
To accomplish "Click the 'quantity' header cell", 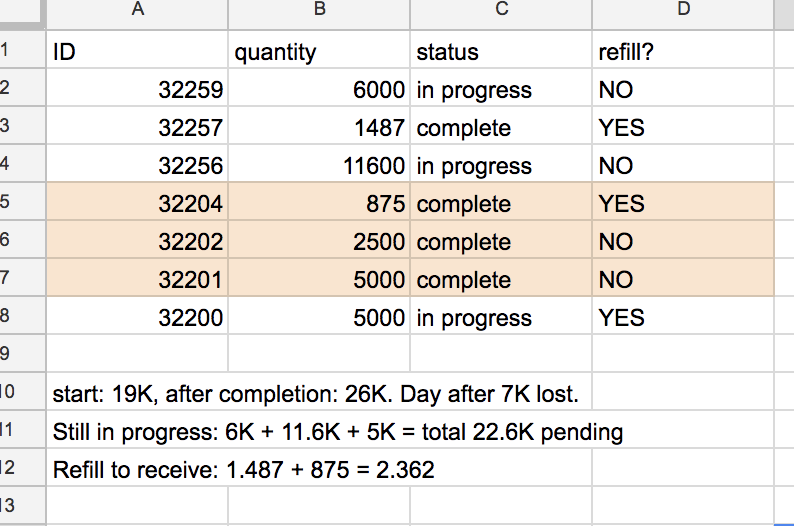I will click(319, 50).
